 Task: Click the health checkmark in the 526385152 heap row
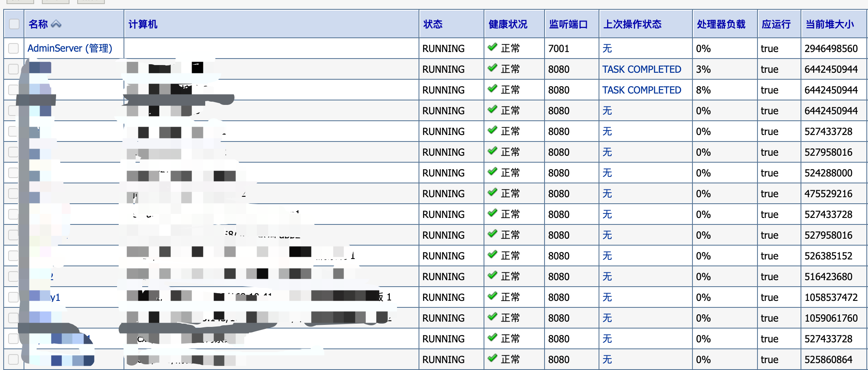(493, 255)
